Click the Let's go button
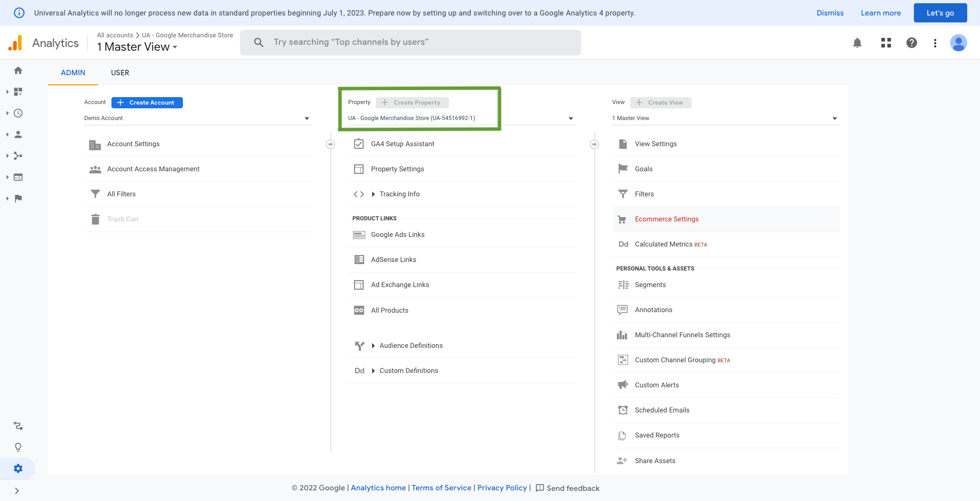Image resolution: width=980 pixels, height=501 pixels. coord(940,13)
